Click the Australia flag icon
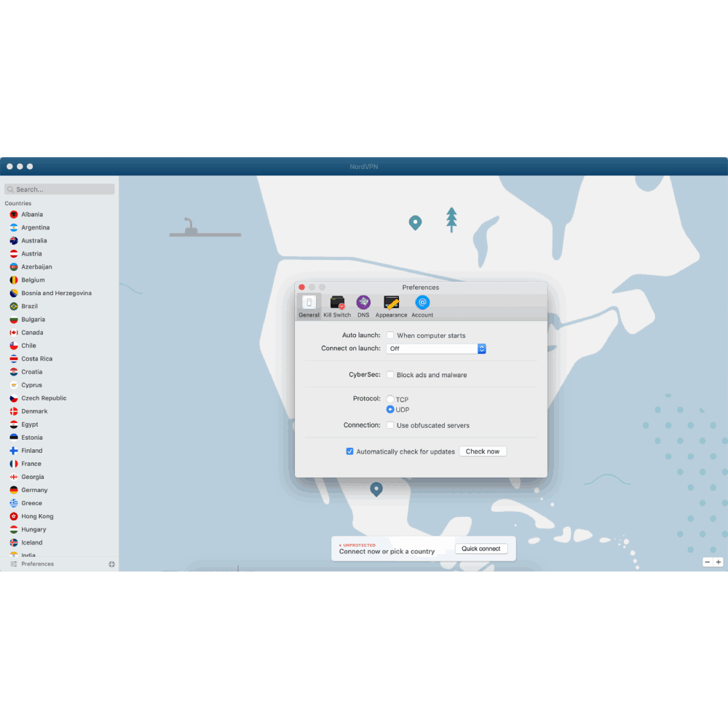728x728 pixels. pos(14,240)
